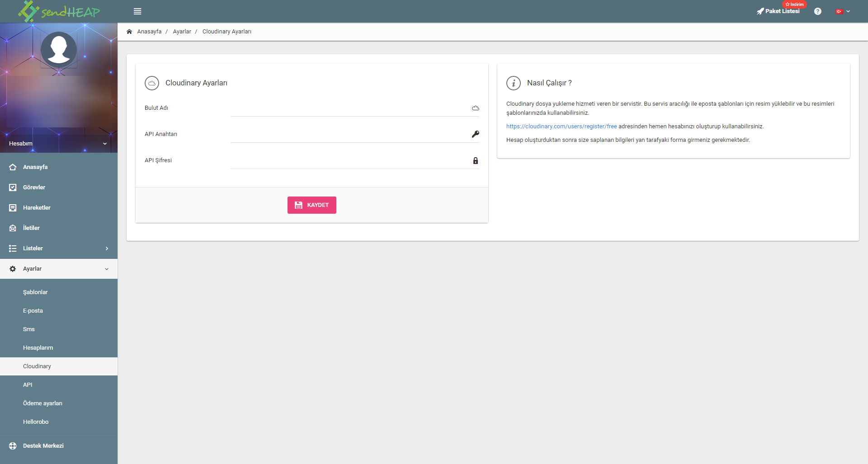Click the İndirim discount badge
Viewport: 868px width, 464px height.
[794, 4]
